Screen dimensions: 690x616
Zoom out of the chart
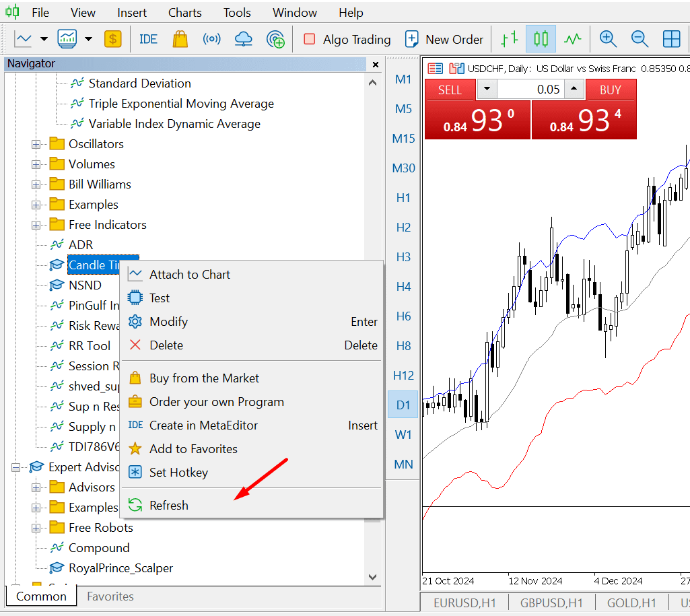tap(640, 39)
